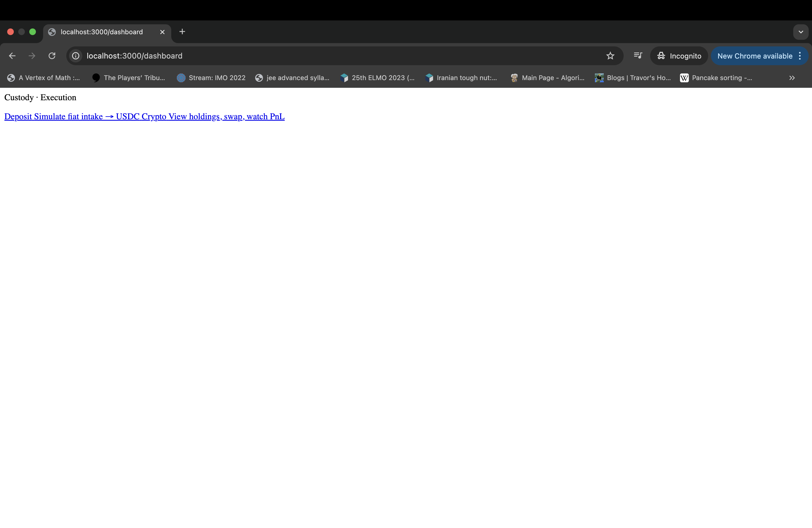
Task: Select the localhost:3000/dashboard tab
Action: 102,32
